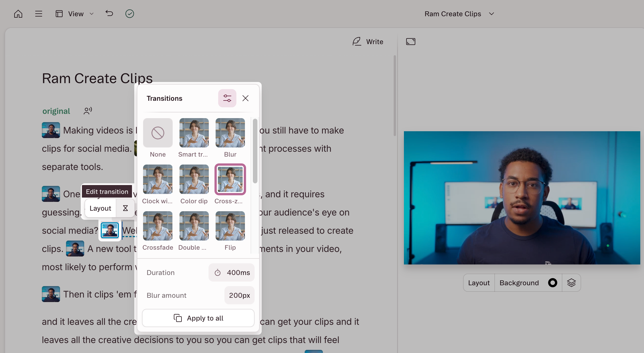Open transition settings via the sliders icon
The image size is (644, 353).
[227, 98]
